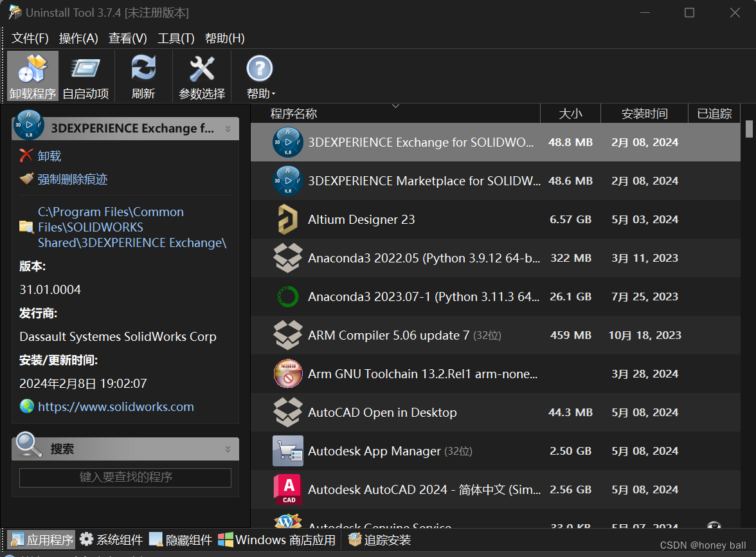Toggle the eye tracked icon in last row
Image resolution: width=756 pixels, height=557 pixels.
coord(714,525)
